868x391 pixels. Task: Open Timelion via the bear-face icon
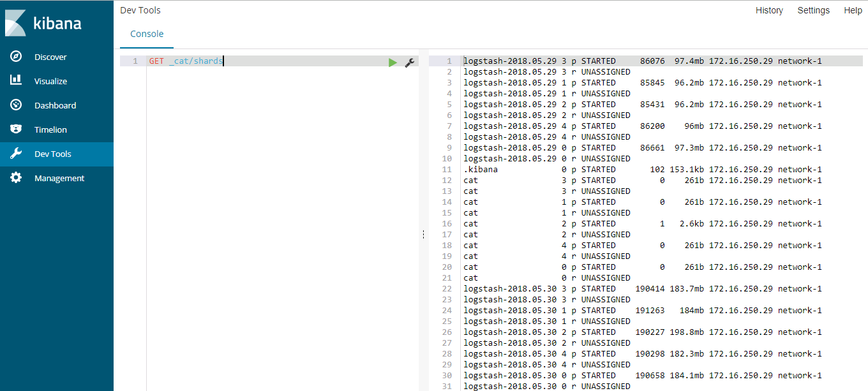(x=16, y=129)
